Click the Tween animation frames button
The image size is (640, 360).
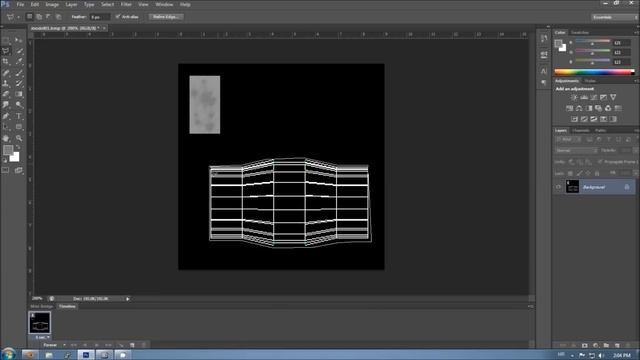[x=120, y=345]
